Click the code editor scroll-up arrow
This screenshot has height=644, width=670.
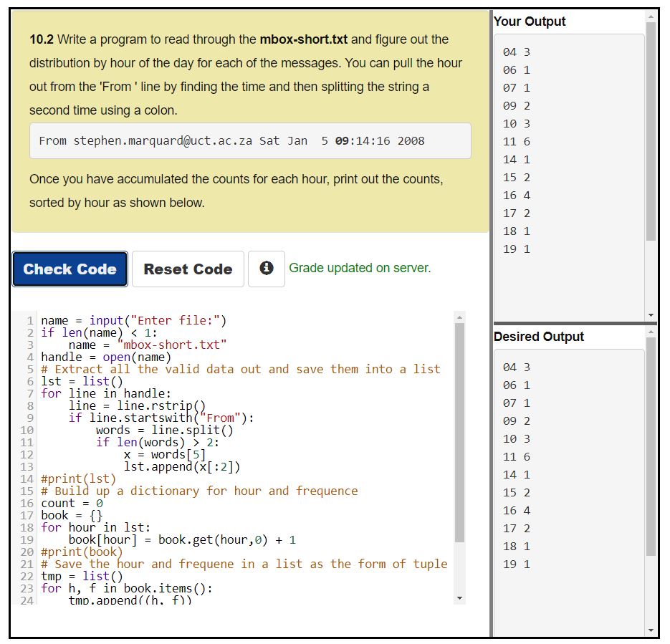459,317
